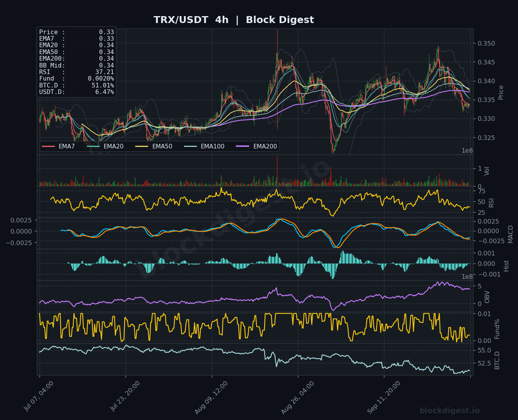Screen dimensions: 518x420
Task: Click the Aug 09, 12:00 date label
Action: click(x=211, y=397)
